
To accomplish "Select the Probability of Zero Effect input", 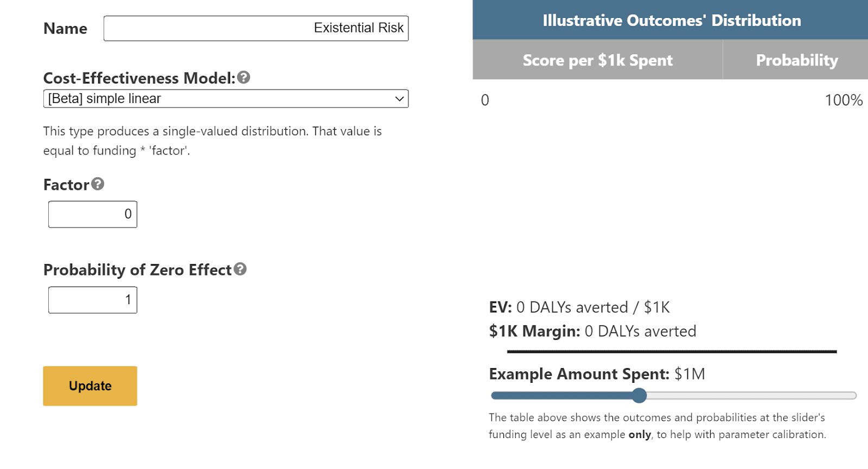I will point(93,300).
